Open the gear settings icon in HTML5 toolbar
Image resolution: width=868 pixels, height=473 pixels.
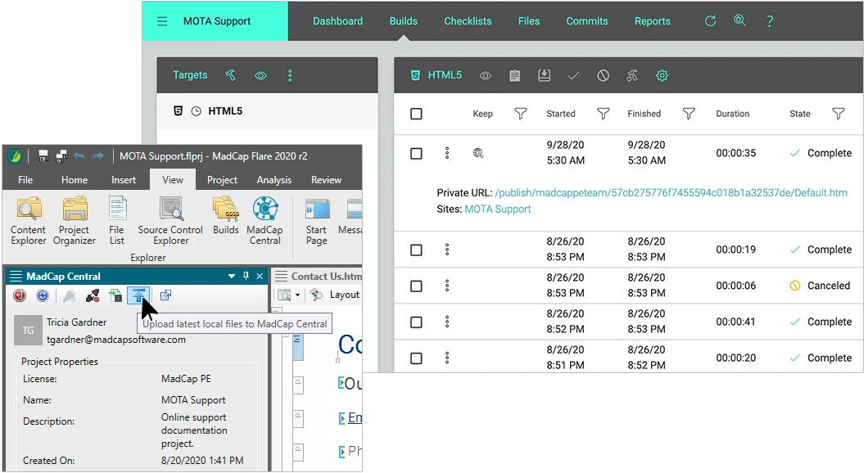662,76
